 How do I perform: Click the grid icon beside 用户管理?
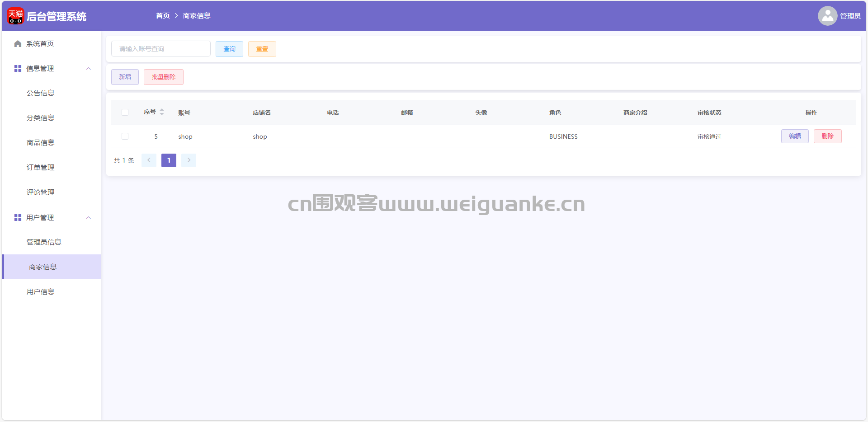click(x=18, y=218)
